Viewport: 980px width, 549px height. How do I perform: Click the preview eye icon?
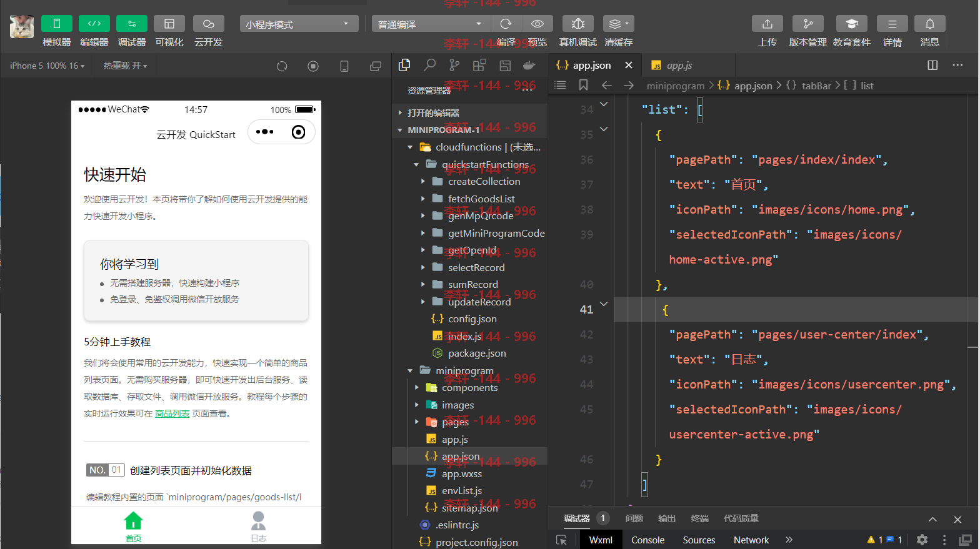(537, 24)
